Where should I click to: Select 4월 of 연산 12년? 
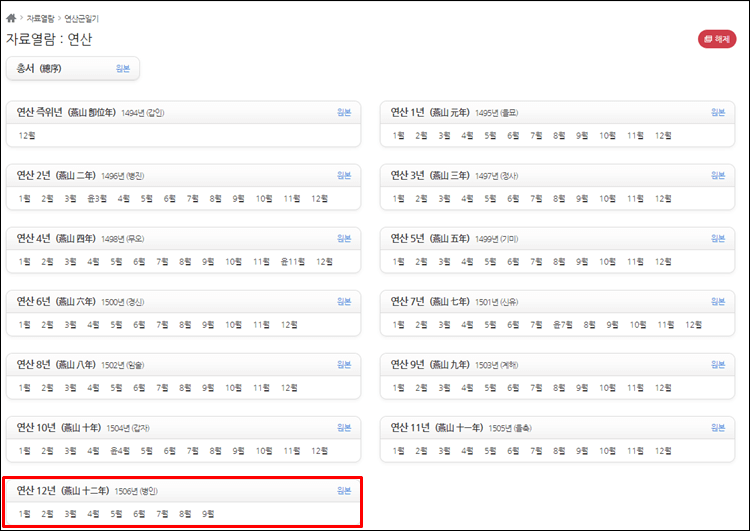pyautogui.click(x=93, y=514)
